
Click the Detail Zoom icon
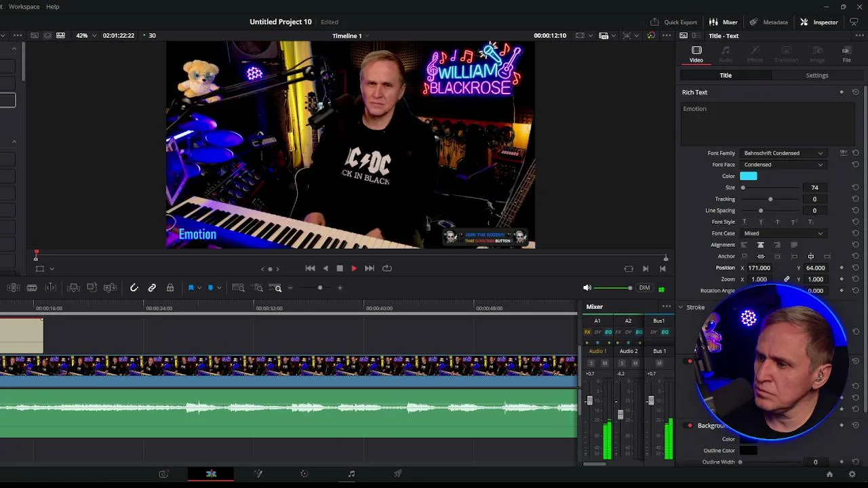(258, 288)
